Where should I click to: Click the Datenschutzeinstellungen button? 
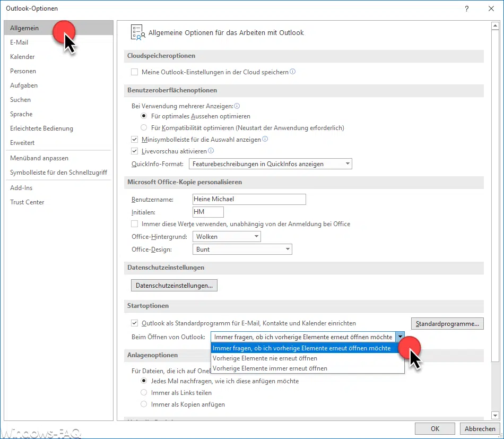pyautogui.click(x=174, y=285)
